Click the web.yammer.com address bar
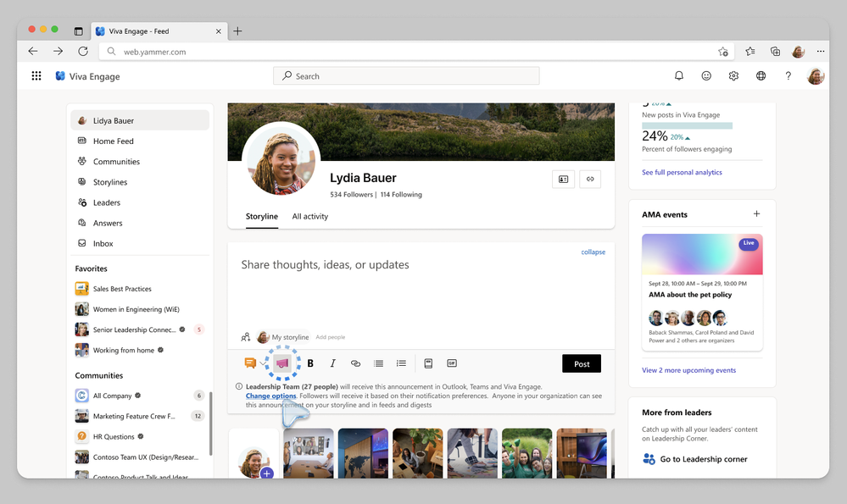This screenshot has height=504, width=847. point(416,52)
